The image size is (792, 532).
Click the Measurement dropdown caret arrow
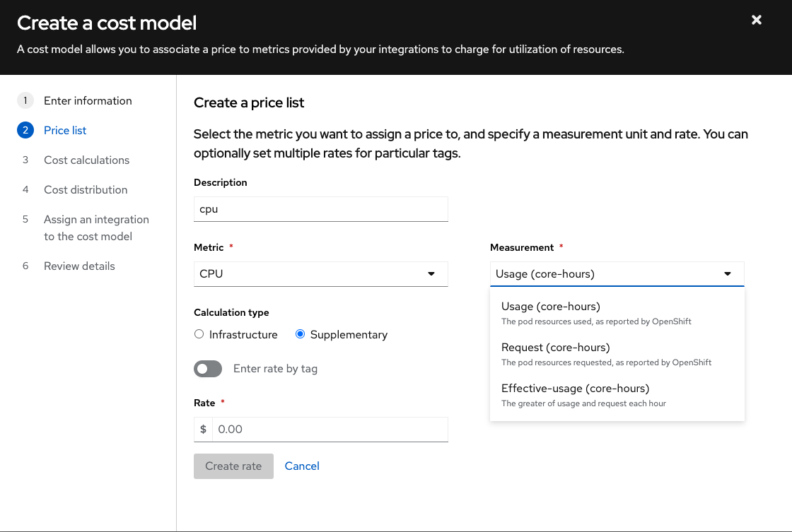coord(728,274)
